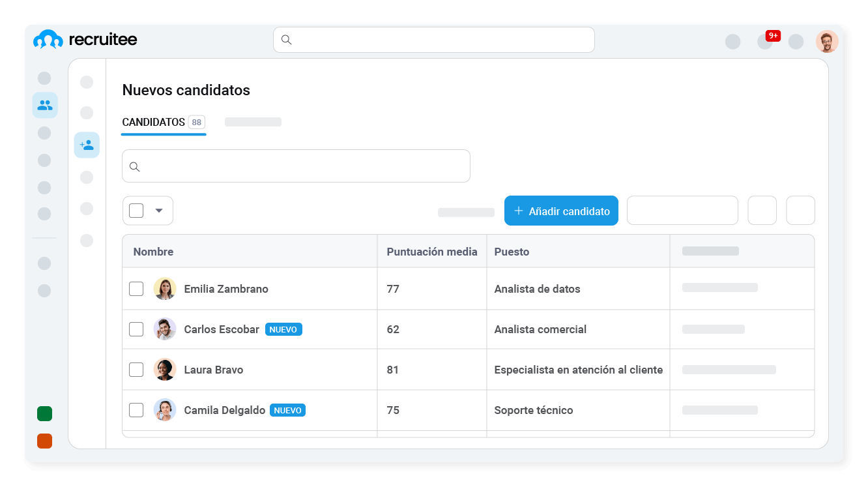Screen dimensions: 868x487
Task: Check the Camila Delgaldo row checkbox
Action: tap(136, 410)
